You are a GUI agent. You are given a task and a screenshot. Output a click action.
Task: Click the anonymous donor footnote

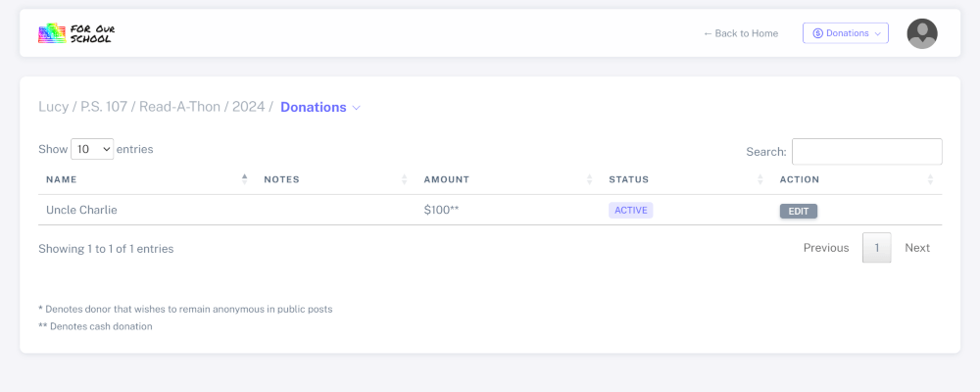pos(185,309)
